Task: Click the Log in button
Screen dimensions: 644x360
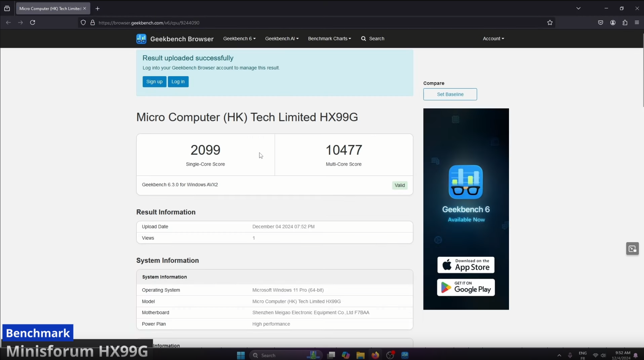Action: coord(178,82)
